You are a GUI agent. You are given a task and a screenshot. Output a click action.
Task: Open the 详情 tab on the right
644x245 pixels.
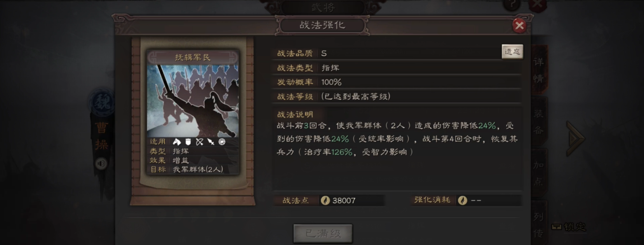(x=539, y=70)
